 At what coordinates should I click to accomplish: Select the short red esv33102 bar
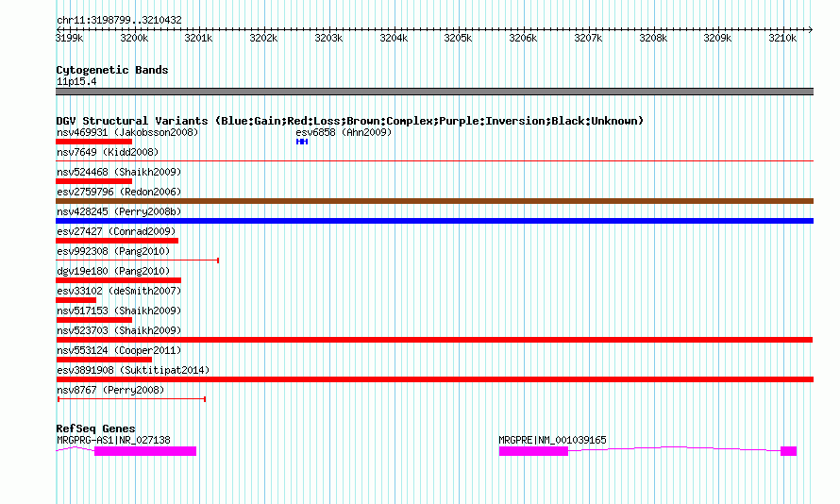pyautogui.click(x=76, y=300)
